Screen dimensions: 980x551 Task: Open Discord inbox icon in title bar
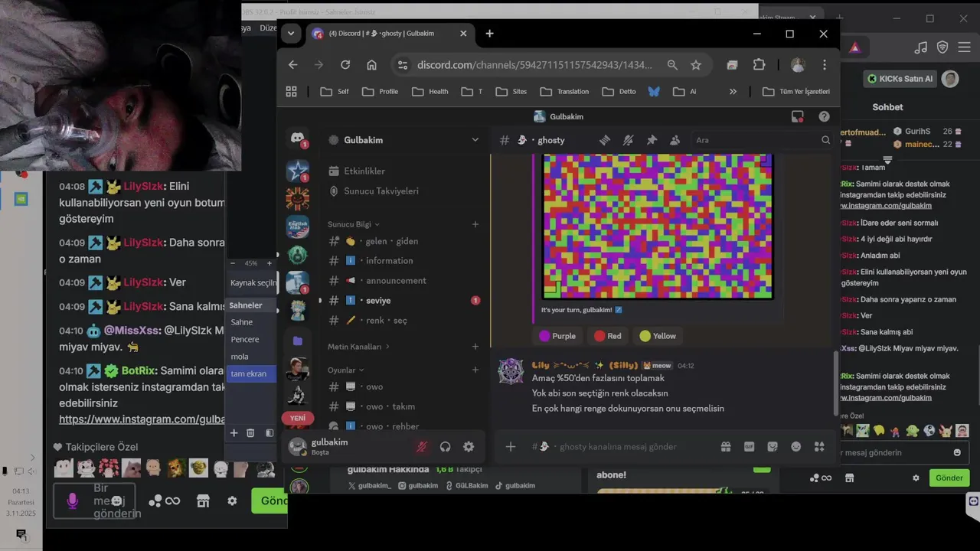tap(798, 116)
